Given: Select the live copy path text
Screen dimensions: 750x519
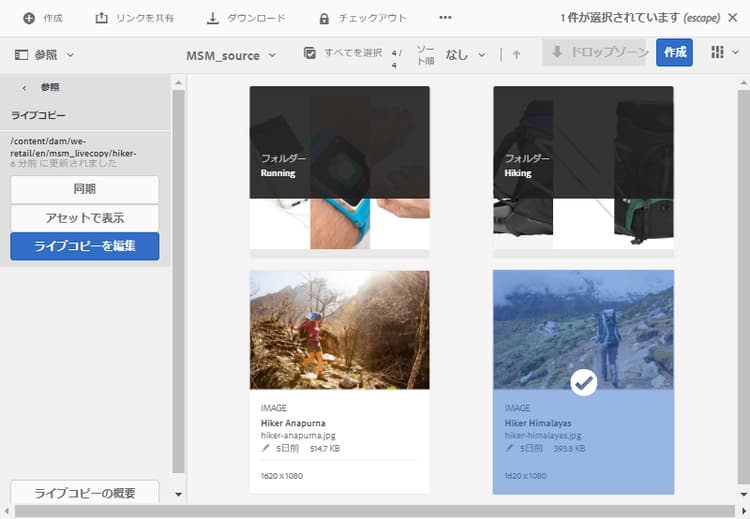Looking at the screenshot, I should pyautogui.click(x=73, y=147).
